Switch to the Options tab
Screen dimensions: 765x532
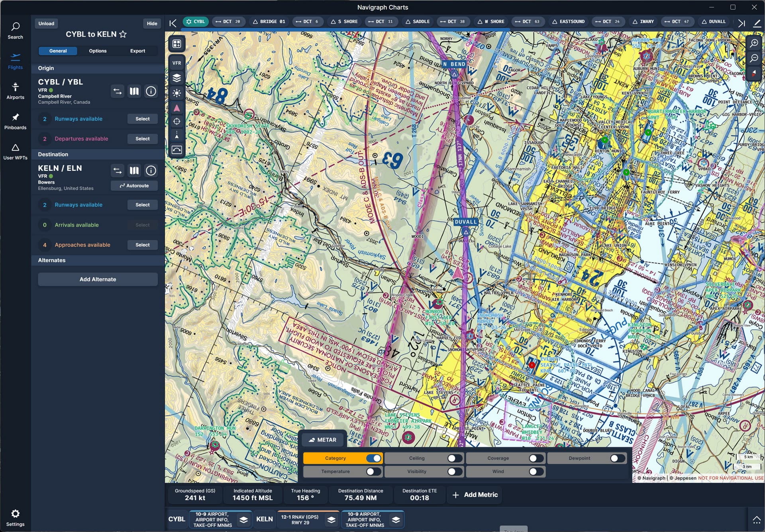(x=98, y=51)
